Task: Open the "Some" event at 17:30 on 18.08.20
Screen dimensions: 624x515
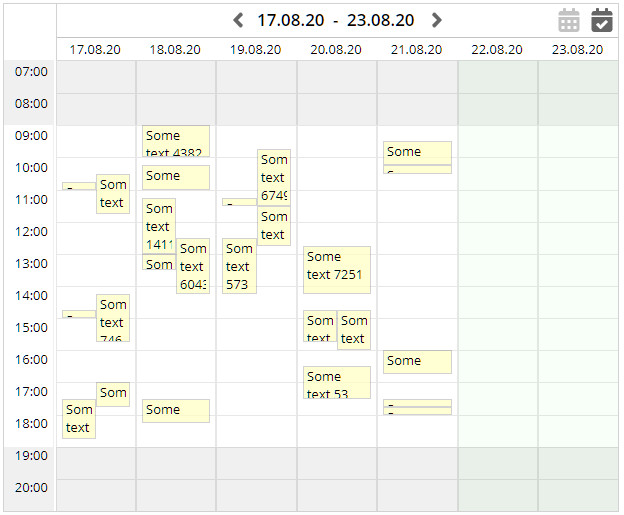Action: (176, 410)
